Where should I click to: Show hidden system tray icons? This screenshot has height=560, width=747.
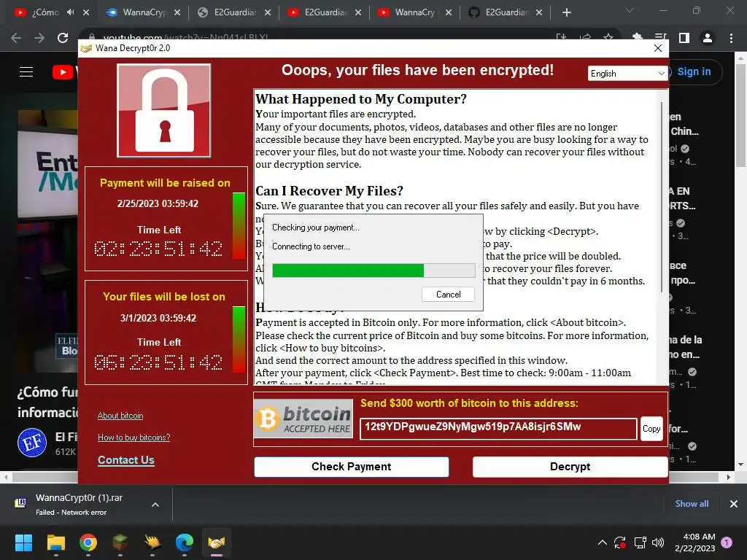[602, 542]
